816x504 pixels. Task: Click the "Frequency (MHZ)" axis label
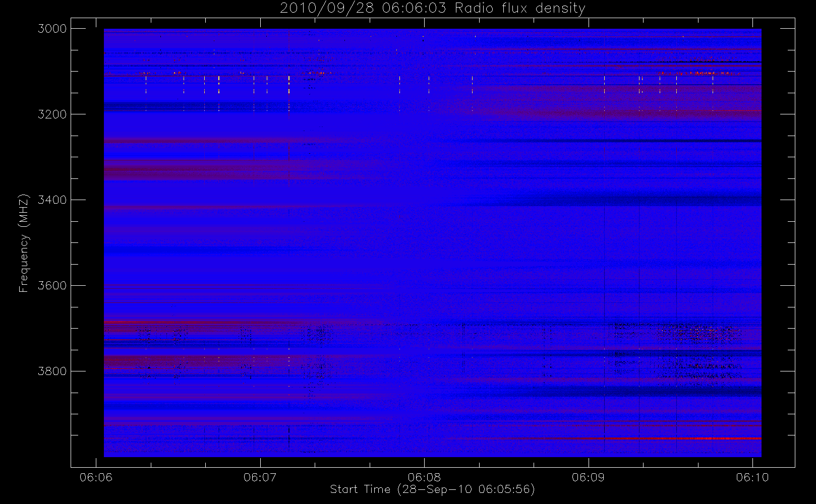tap(24, 243)
